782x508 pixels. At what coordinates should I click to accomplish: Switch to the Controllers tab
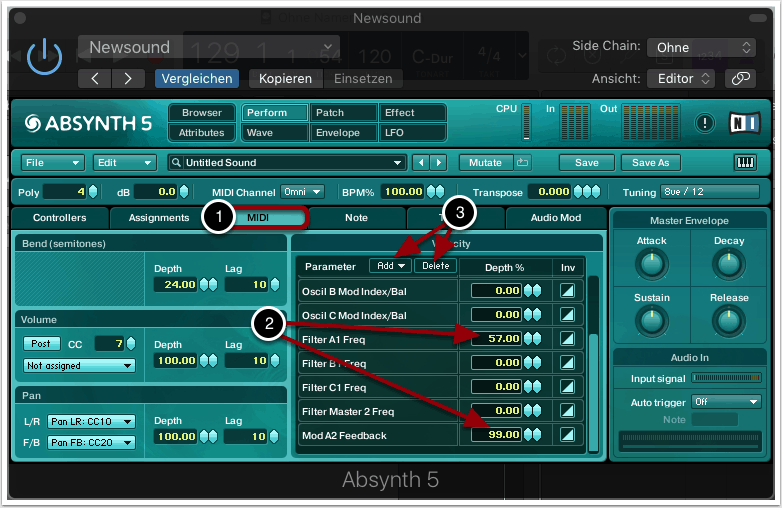[59, 218]
